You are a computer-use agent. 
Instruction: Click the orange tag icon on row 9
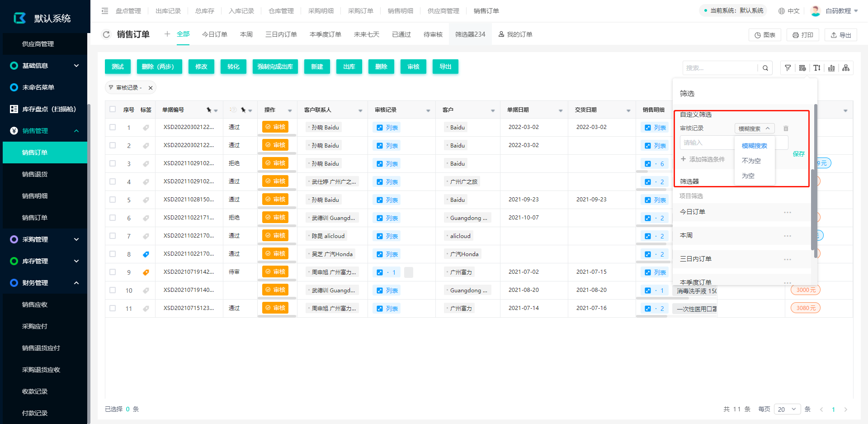[146, 272]
